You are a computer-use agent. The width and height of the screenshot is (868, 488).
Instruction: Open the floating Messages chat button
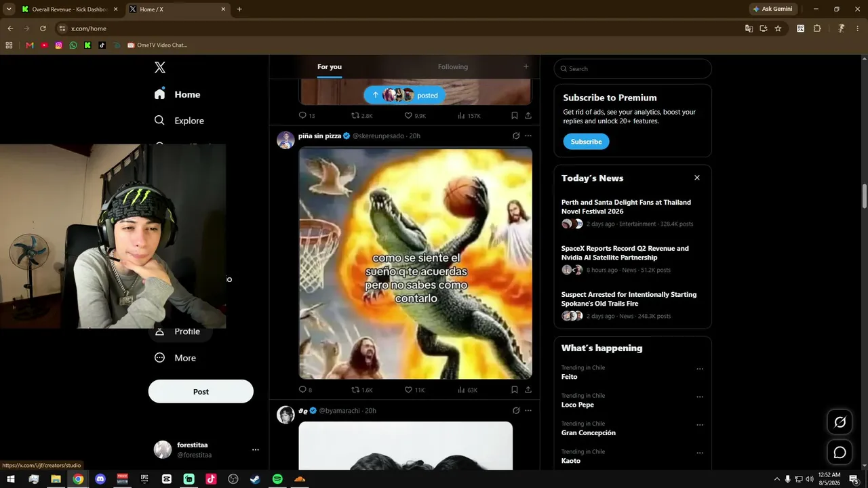pos(840,453)
